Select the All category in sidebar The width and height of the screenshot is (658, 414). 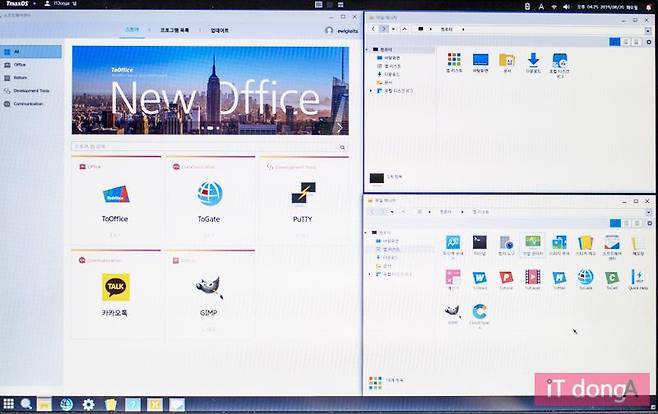pos(31,52)
